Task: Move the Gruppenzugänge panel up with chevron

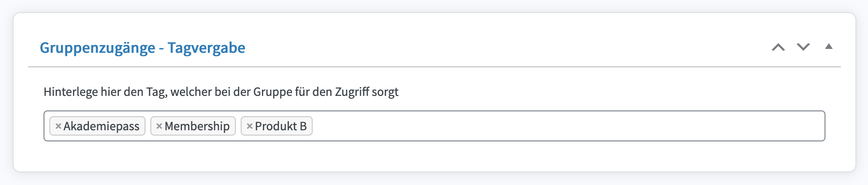Action: [x=778, y=47]
